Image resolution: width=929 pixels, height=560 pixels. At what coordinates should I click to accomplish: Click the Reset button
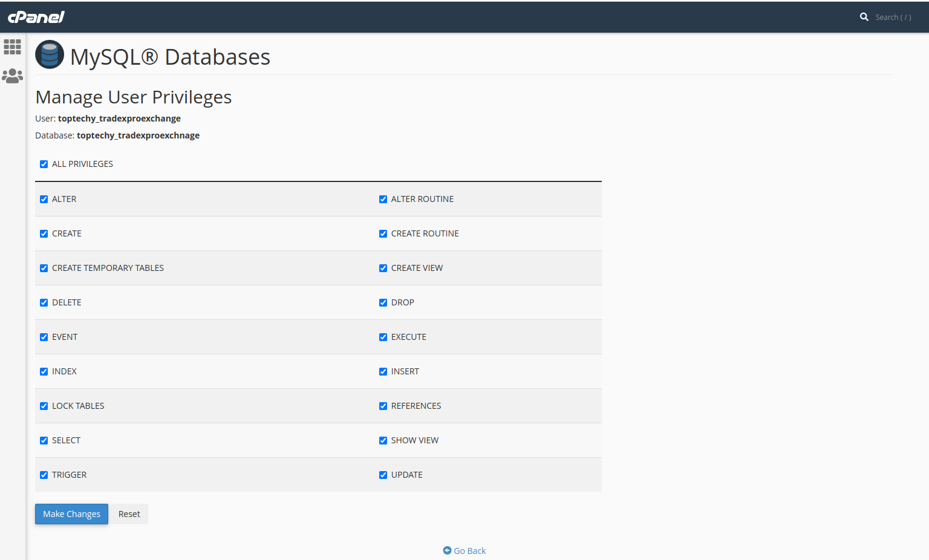[x=129, y=514]
